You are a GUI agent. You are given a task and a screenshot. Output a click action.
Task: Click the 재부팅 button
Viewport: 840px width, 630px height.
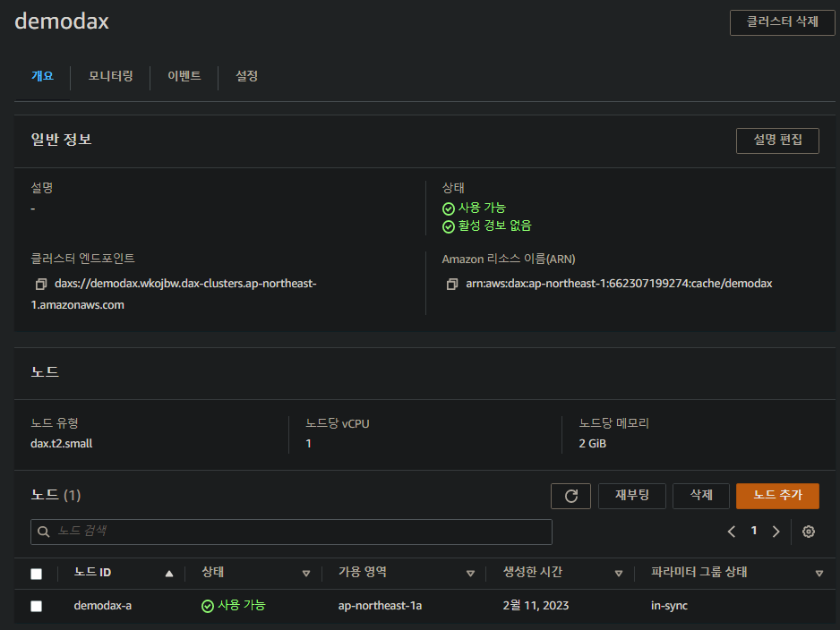tap(632, 496)
